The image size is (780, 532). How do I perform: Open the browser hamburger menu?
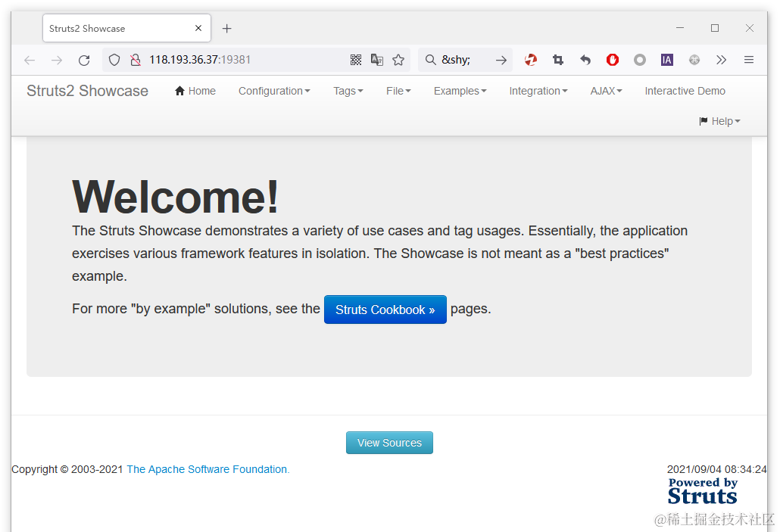(749, 60)
